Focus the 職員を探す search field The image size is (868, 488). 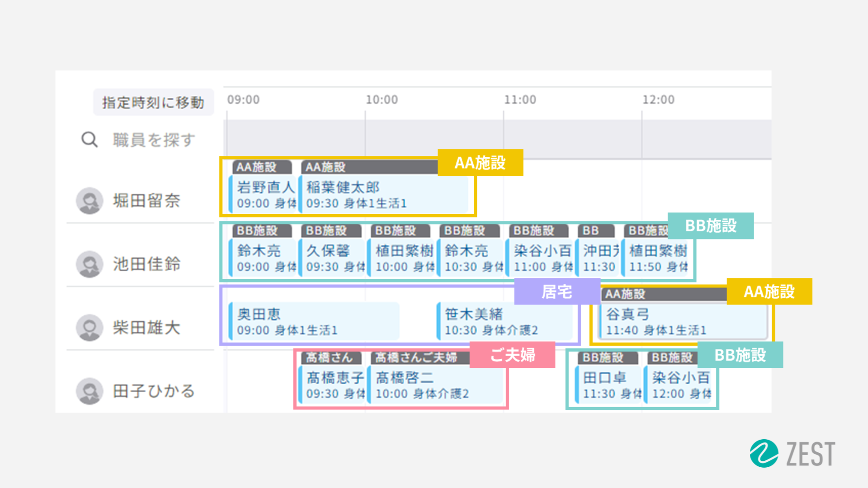point(154,140)
